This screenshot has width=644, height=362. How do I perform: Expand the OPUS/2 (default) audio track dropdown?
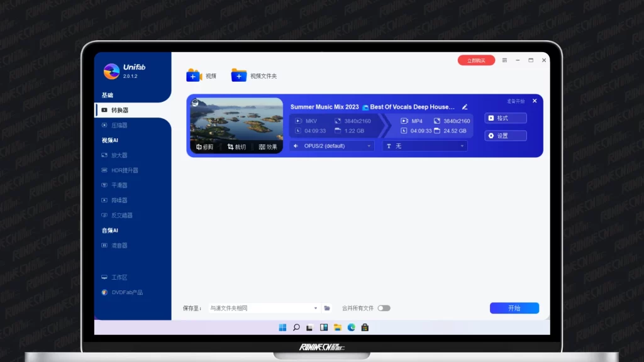332,146
